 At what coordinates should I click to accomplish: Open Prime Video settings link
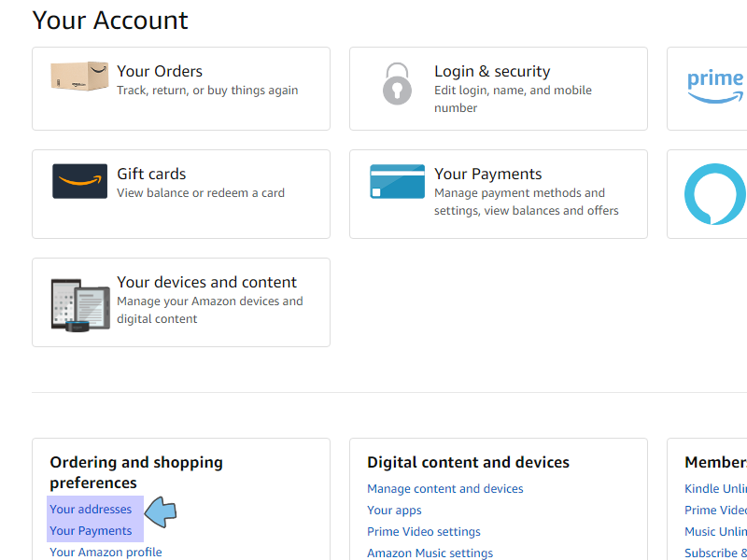423,532
